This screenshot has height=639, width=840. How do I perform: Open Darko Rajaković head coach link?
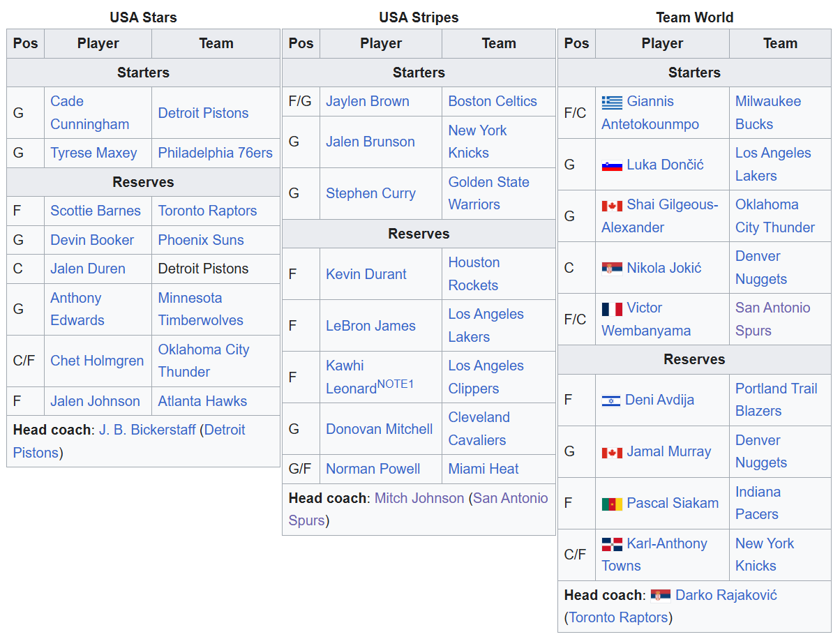726,595
